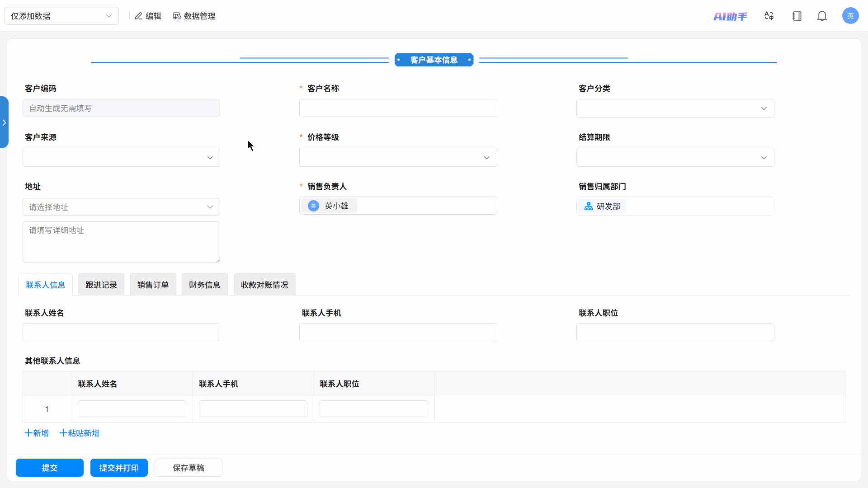Viewport: 868px width, 488px height.
Task: Focus the main 联系人手机 input
Action: click(x=398, y=332)
